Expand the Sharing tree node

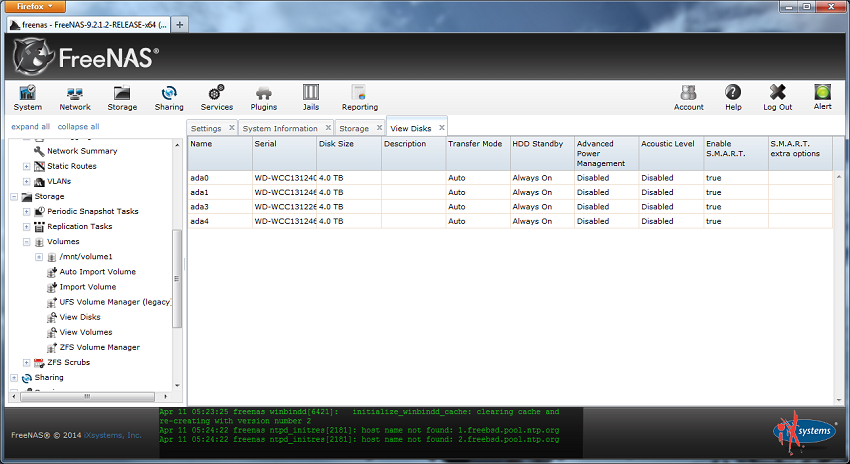14,377
